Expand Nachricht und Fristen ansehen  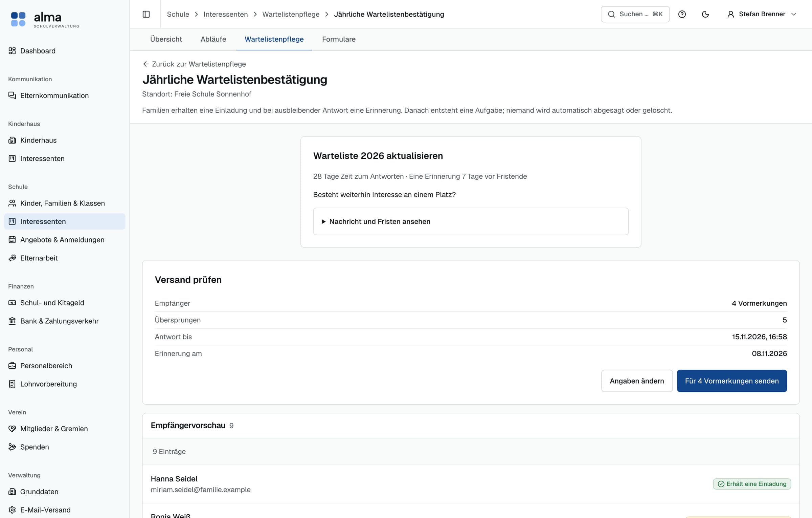tap(471, 221)
